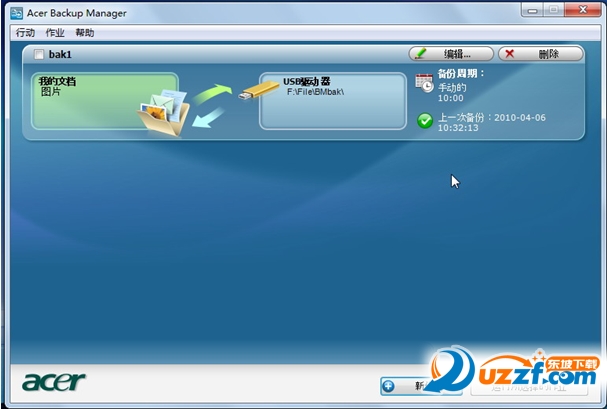Select the USB驱动器 destination panel
The image size is (607, 409).
click(x=333, y=101)
